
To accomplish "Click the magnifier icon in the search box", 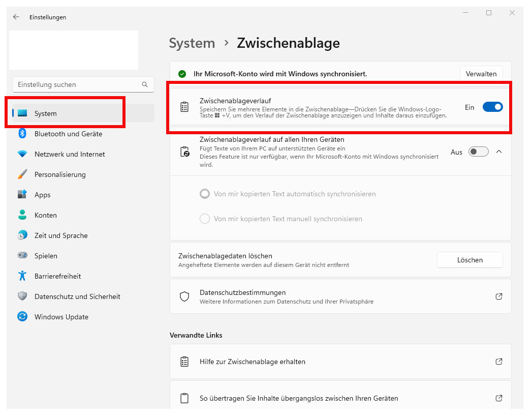I will tap(145, 84).
